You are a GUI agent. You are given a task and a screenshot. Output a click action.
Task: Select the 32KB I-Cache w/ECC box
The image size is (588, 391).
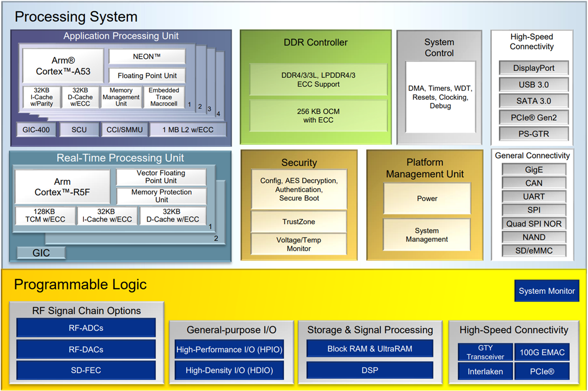tap(107, 215)
